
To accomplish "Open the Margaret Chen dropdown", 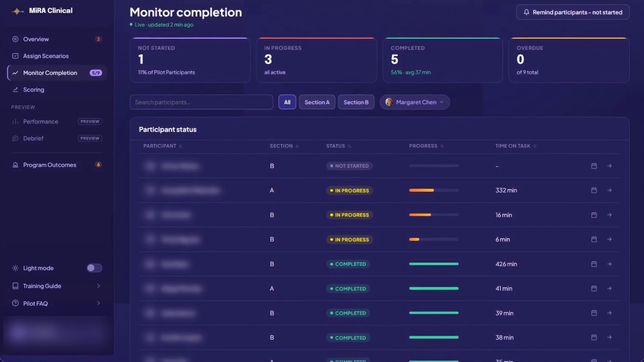I will point(414,102).
